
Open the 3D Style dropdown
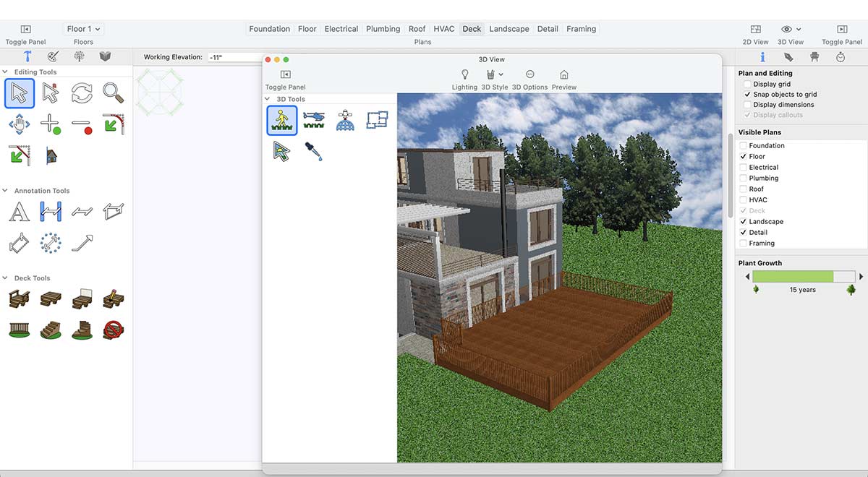tap(495, 75)
